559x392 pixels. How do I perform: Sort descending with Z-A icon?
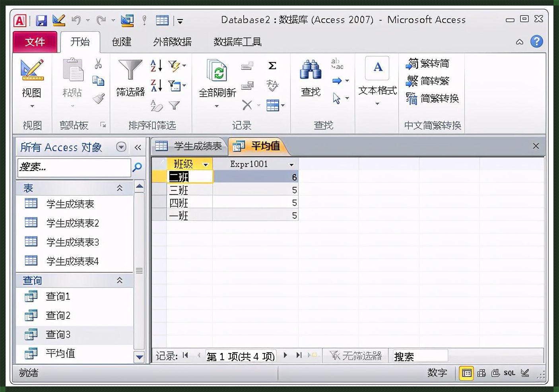pos(156,85)
